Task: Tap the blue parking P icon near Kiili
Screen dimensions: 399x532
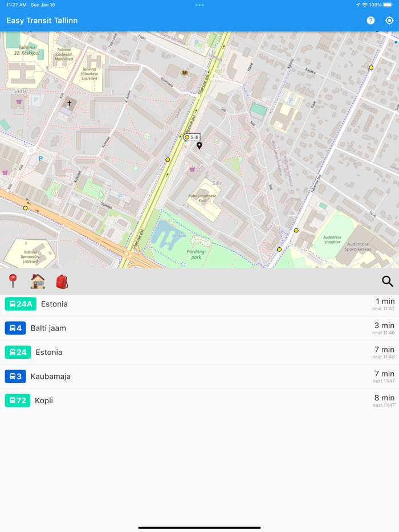Action: (x=40, y=158)
